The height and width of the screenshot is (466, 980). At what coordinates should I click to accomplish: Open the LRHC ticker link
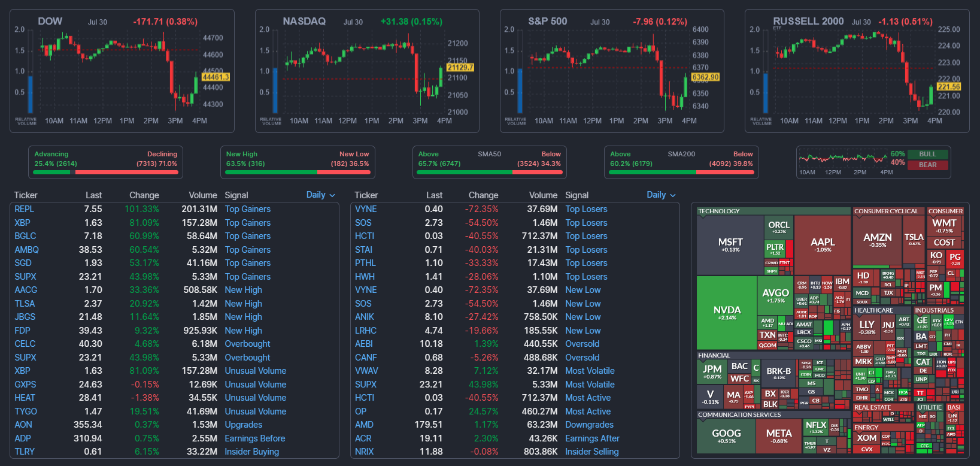click(x=366, y=331)
